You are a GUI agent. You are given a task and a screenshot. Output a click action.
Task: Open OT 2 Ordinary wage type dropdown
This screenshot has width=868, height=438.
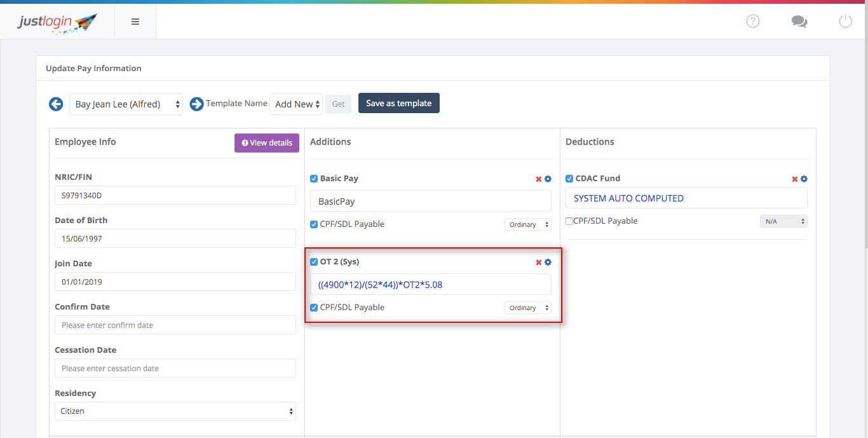pyautogui.click(x=527, y=308)
